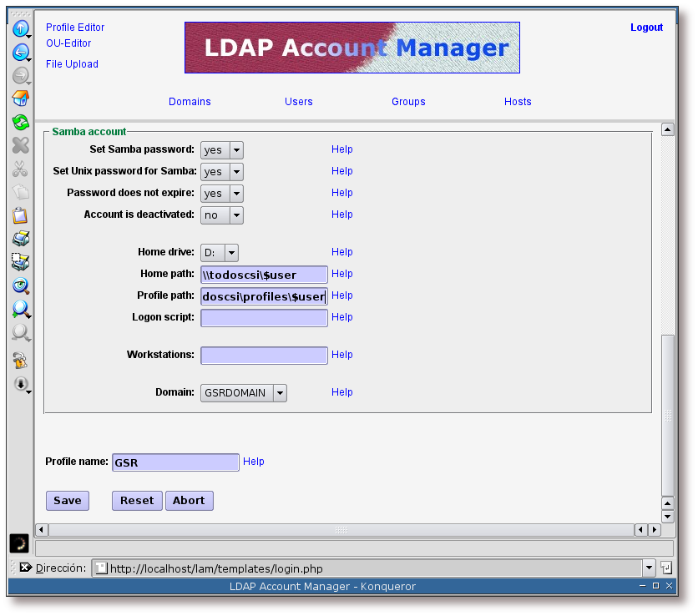Click the Up navigation toolbar icon
The image size is (698, 616).
(20, 29)
